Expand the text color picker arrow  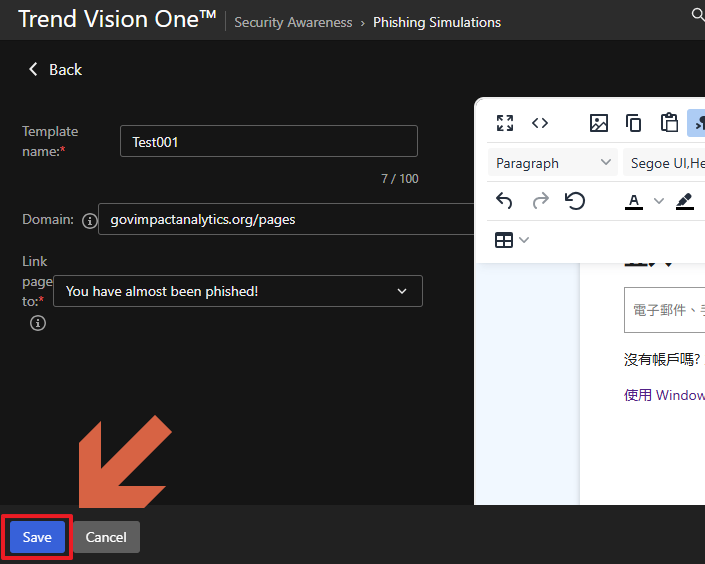click(x=658, y=201)
